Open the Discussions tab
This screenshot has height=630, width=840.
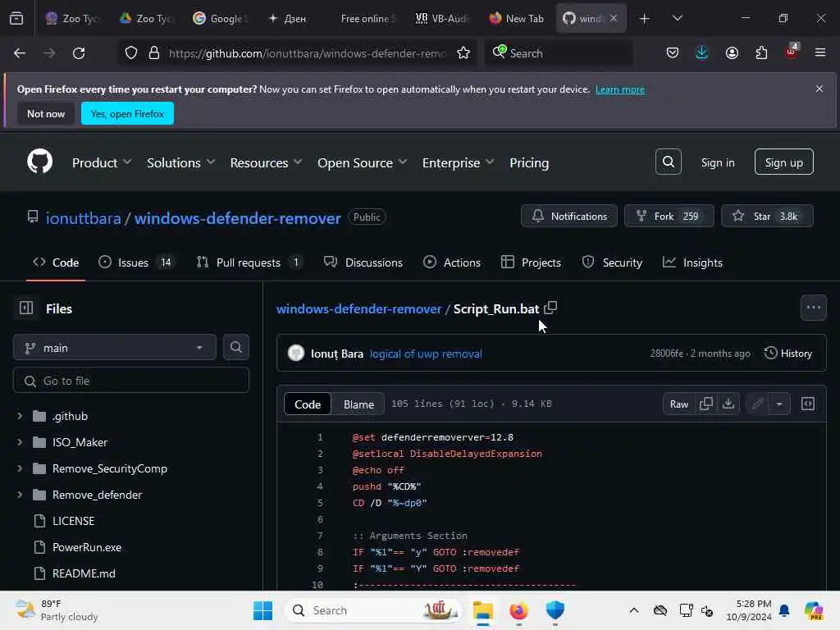[363, 262]
